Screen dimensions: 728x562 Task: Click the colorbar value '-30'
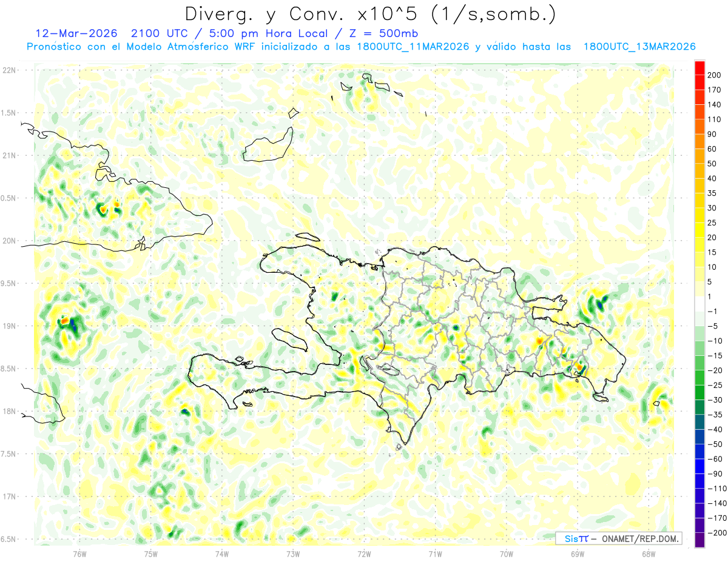tap(714, 400)
